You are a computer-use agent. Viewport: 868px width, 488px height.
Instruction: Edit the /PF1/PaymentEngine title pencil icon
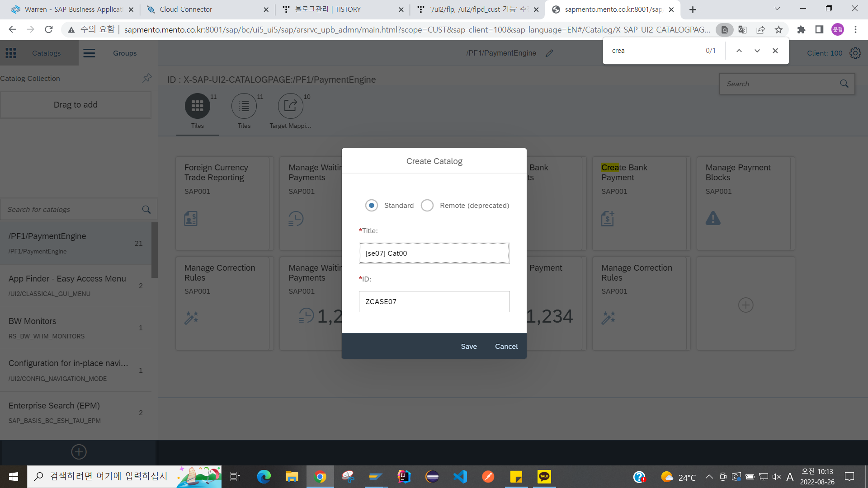(549, 53)
